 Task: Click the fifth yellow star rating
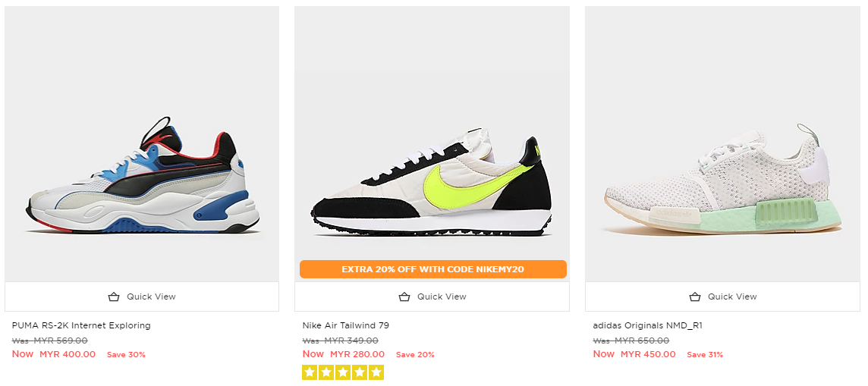[376, 372]
